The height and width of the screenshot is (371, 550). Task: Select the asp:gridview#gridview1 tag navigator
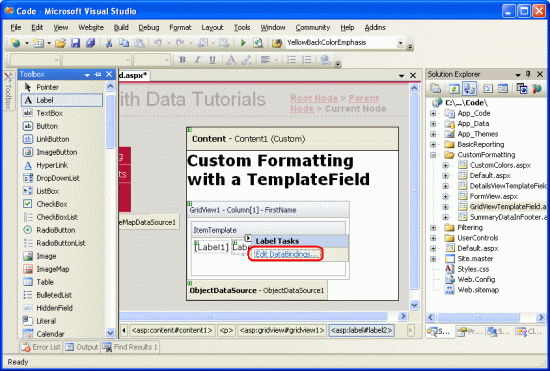pos(282,330)
